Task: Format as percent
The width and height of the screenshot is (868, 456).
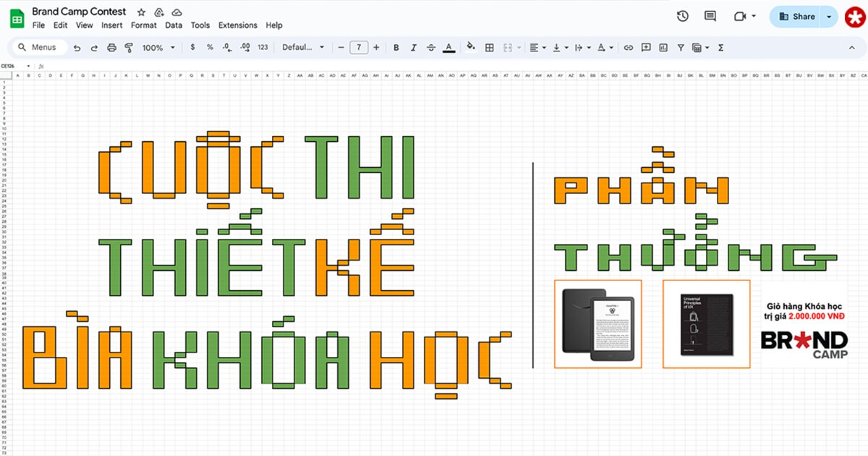Action: [x=210, y=48]
